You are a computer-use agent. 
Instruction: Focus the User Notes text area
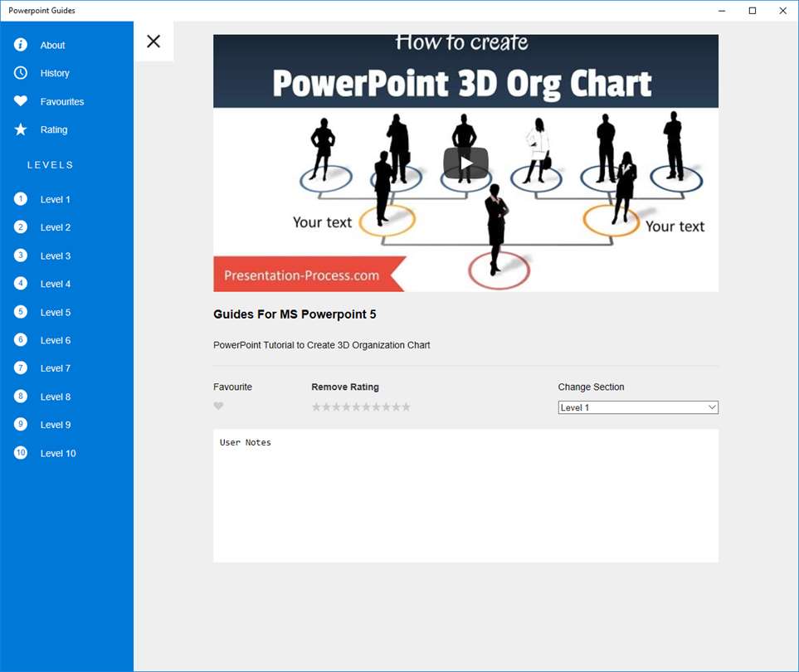click(465, 496)
